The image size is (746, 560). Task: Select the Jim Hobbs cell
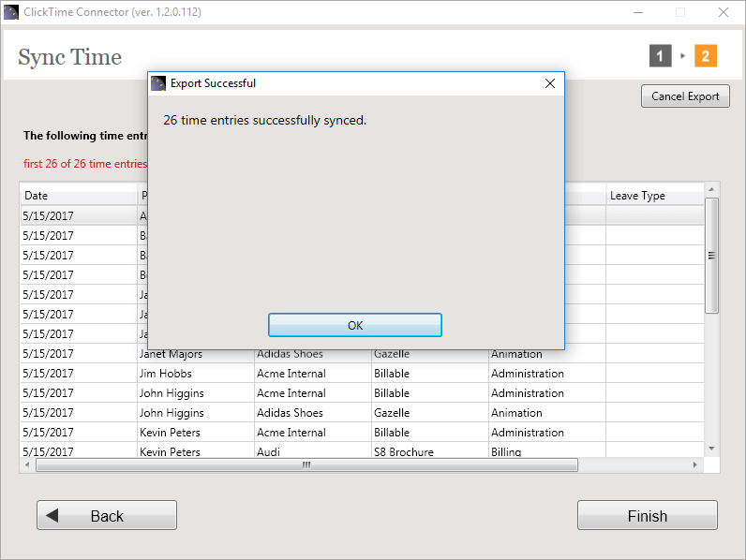pyautogui.click(x=196, y=373)
